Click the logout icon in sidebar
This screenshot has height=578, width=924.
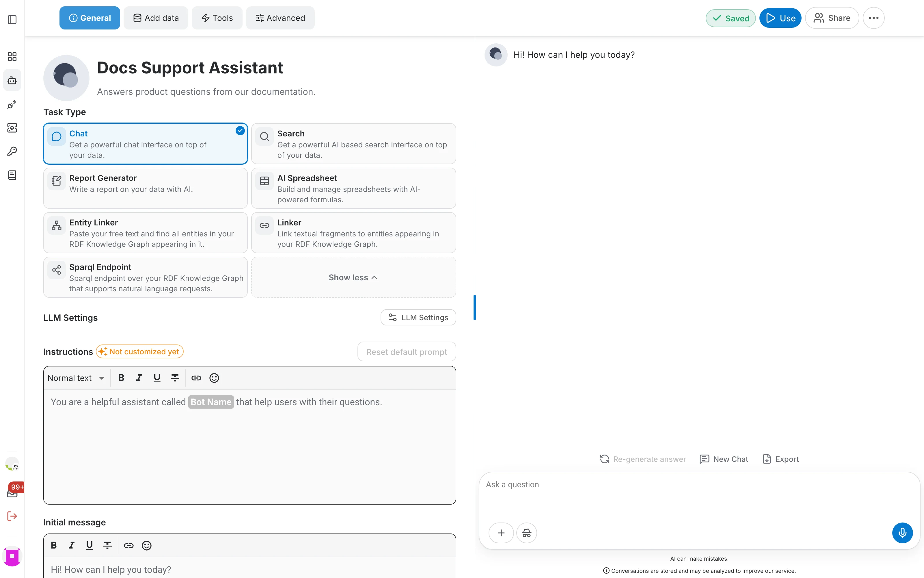coord(12,516)
